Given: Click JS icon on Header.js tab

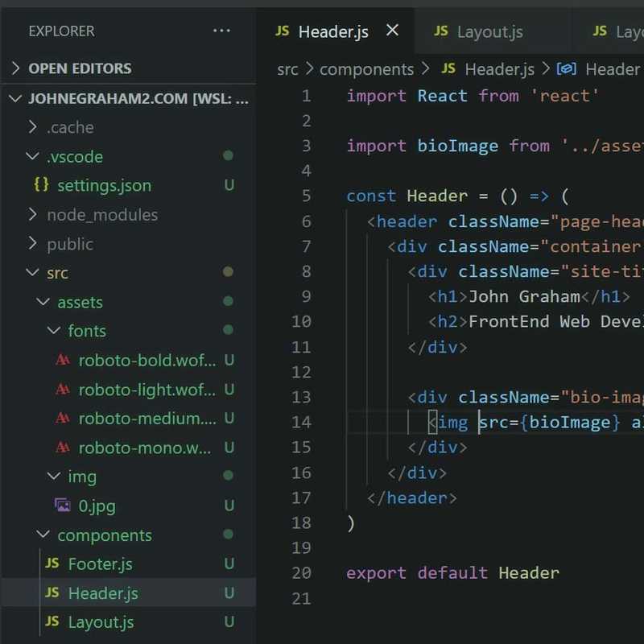Looking at the screenshot, I should 283,31.
